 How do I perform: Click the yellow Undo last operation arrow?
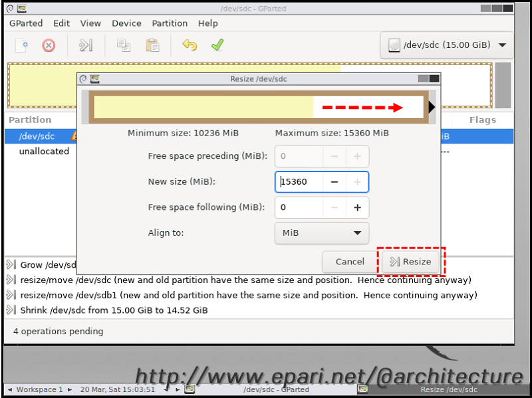coord(190,45)
